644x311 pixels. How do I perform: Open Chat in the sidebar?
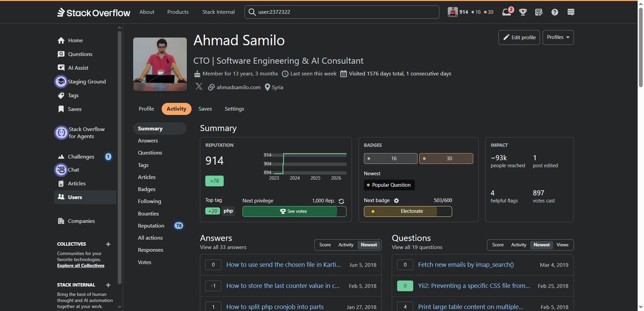click(x=68, y=169)
